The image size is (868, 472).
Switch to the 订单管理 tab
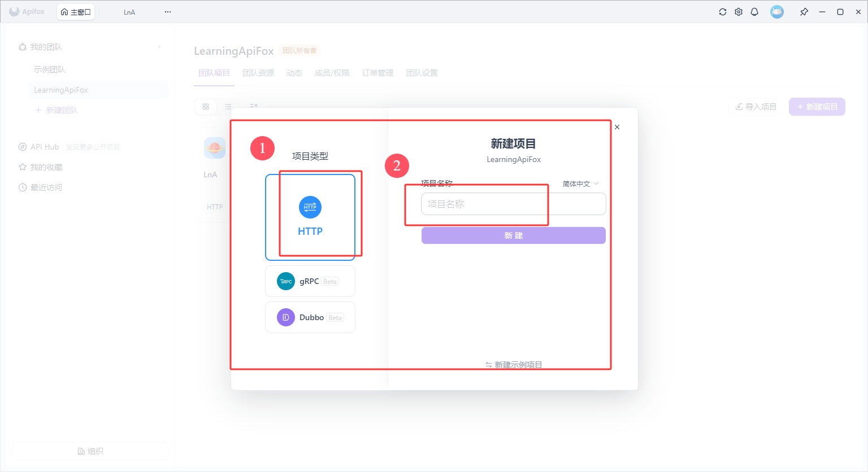click(378, 73)
